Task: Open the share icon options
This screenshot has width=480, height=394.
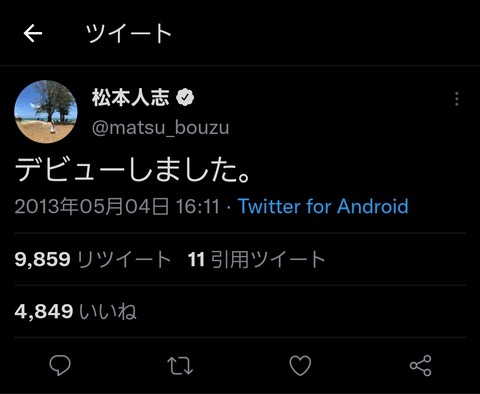Action: 420,366
